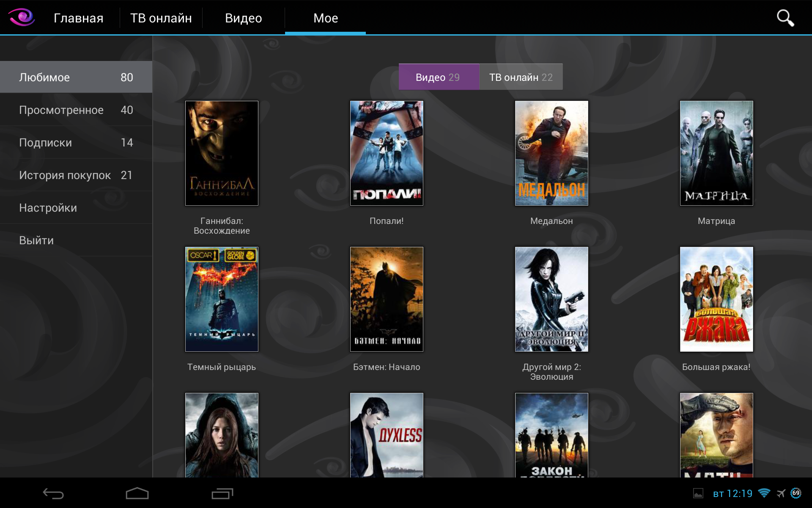Image resolution: width=812 pixels, height=508 pixels.
Task: Open the Духless movie poster
Action: click(x=387, y=435)
